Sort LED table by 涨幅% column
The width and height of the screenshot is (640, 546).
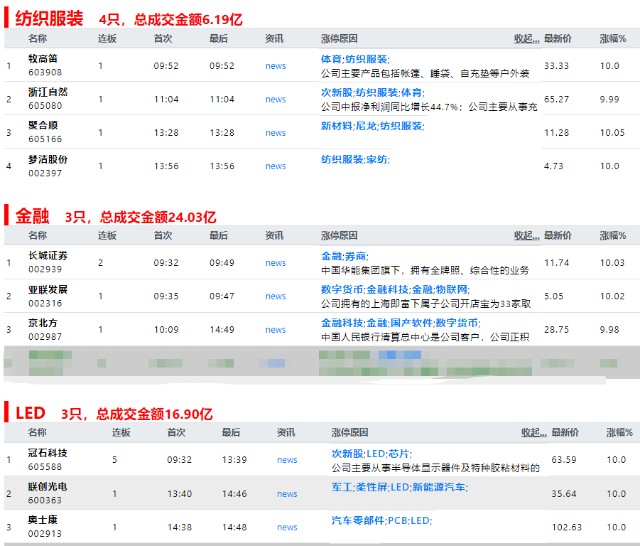point(619,433)
